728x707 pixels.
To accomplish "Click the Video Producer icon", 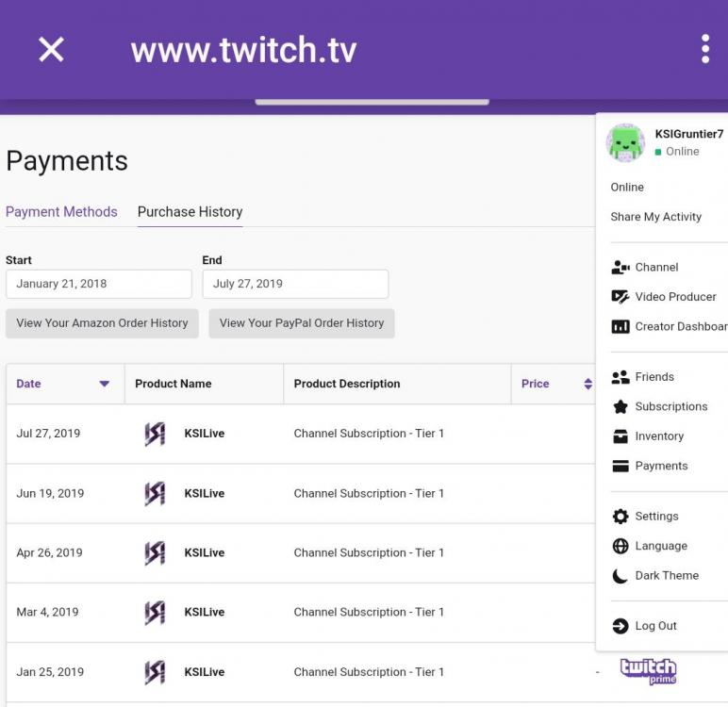I will 620,297.
